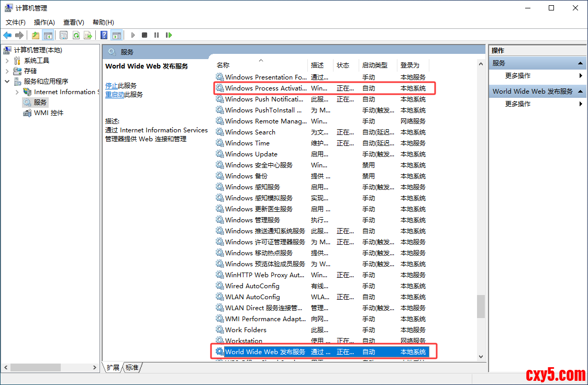The height and width of the screenshot is (385, 588).
Task: Toggle Show/Hide Console Tree toolbar icon
Action: (48, 35)
